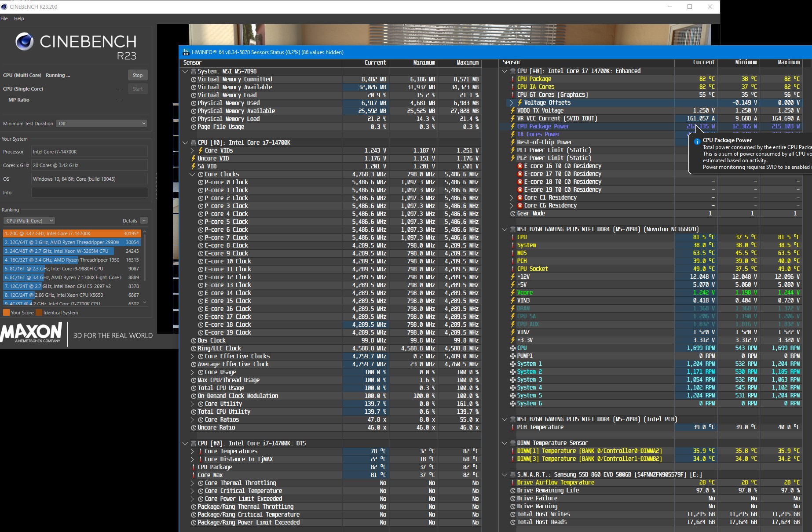Click the icon next to Gear Mode

513,214
